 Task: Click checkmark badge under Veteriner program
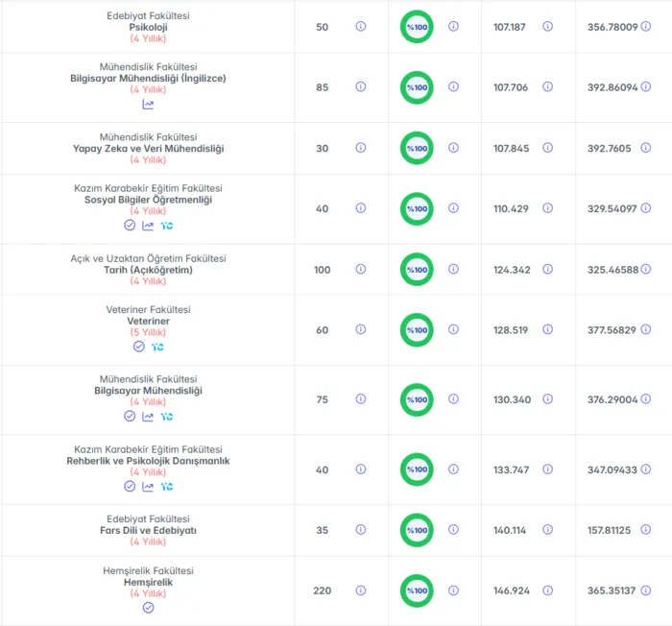click(139, 347)
